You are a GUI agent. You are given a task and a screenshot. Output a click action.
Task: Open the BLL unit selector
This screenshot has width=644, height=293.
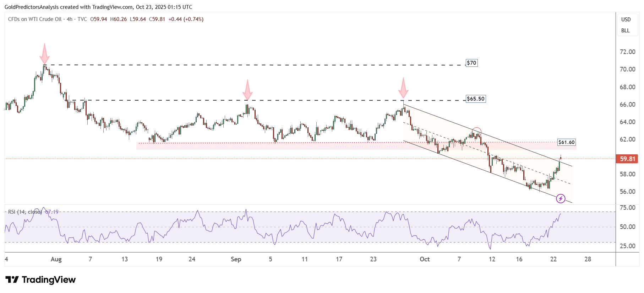(626, 31)
